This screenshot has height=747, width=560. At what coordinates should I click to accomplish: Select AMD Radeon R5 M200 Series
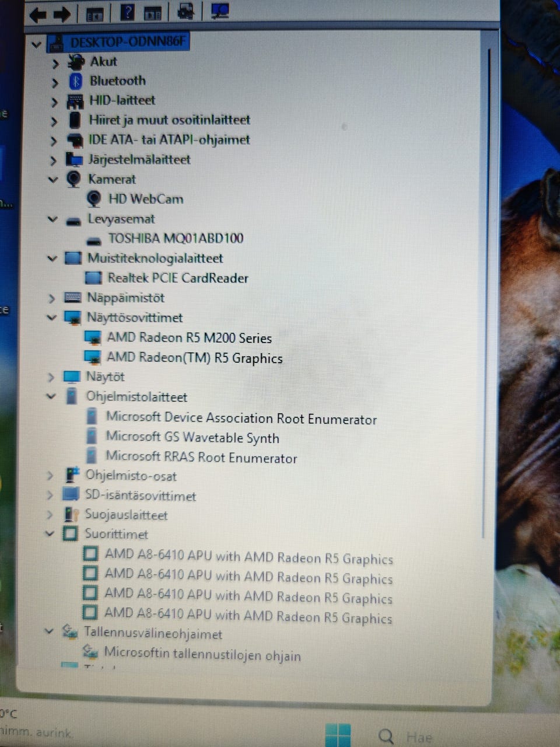point(189,337)
